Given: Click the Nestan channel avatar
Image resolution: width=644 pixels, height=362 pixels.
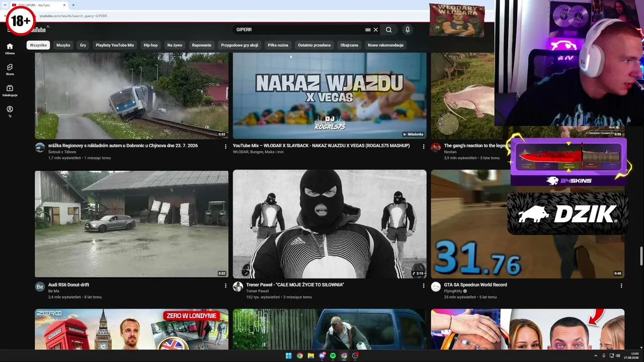Looking at the screenshot, I should (x=436, y=147).
